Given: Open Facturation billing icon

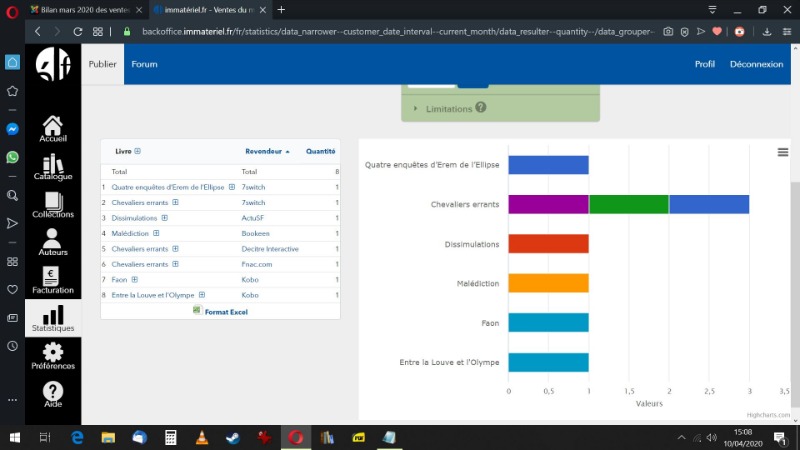Looking at the screenshot, I should pos(53,280).
